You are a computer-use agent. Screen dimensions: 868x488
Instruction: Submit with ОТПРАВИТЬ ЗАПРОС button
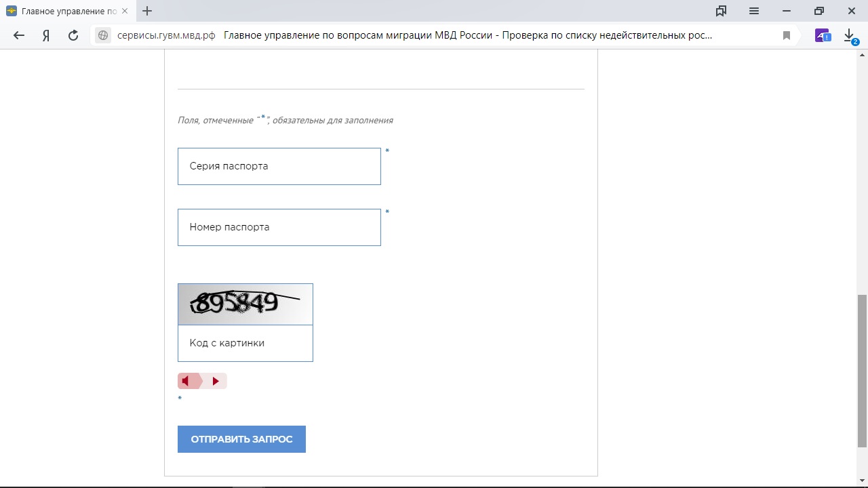tap(241, 439)
